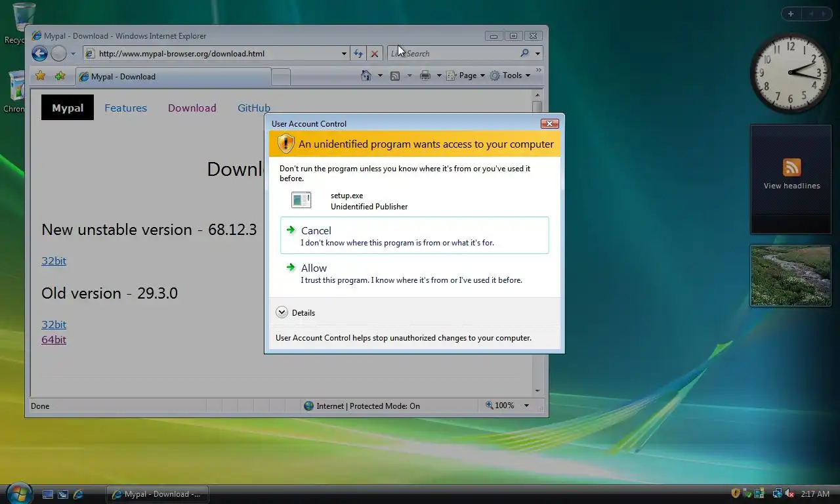Click the page scroll-down arrow
The image size is (840, 504).
coord(537,390)
